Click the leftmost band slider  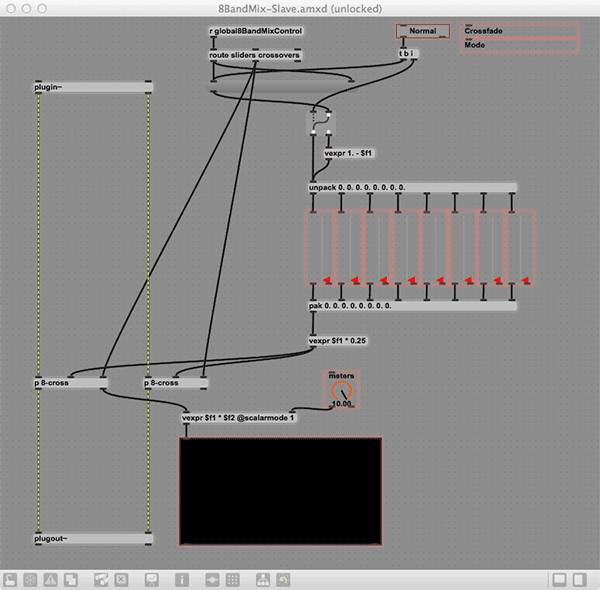coord(320,248)
